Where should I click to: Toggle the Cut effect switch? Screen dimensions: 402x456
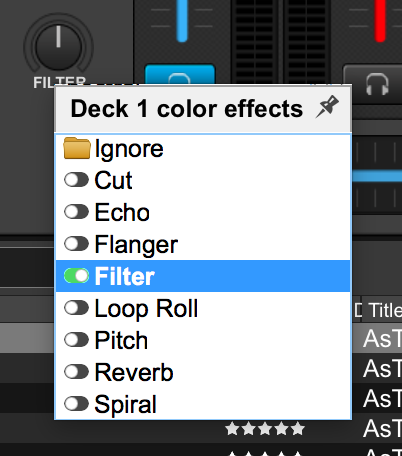[x=76, y=180]
